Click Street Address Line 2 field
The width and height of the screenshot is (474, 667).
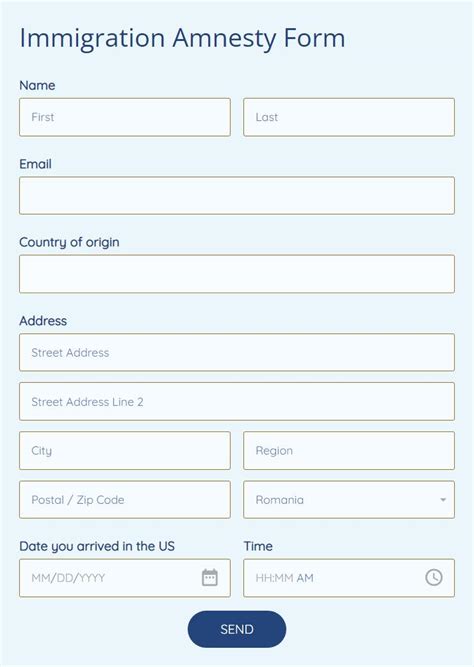point(237,402)
